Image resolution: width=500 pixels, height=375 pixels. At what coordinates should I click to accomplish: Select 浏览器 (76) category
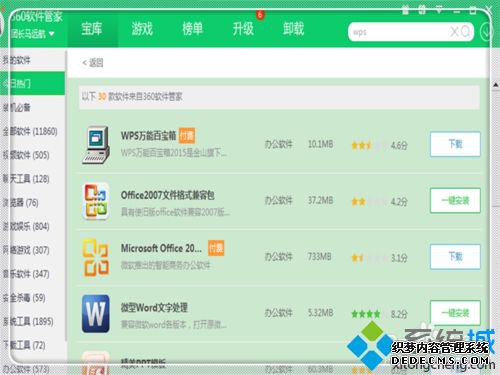click(x=32, y=203)
